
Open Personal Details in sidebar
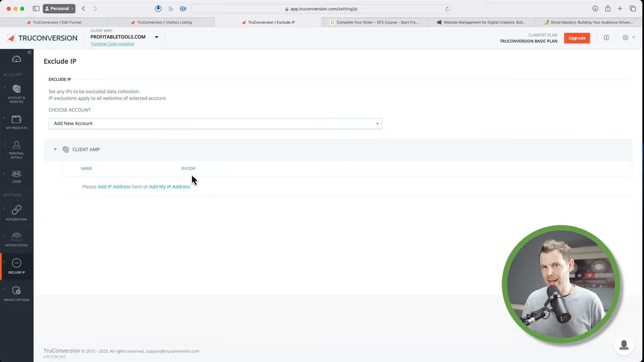click(x=17, y=150)
